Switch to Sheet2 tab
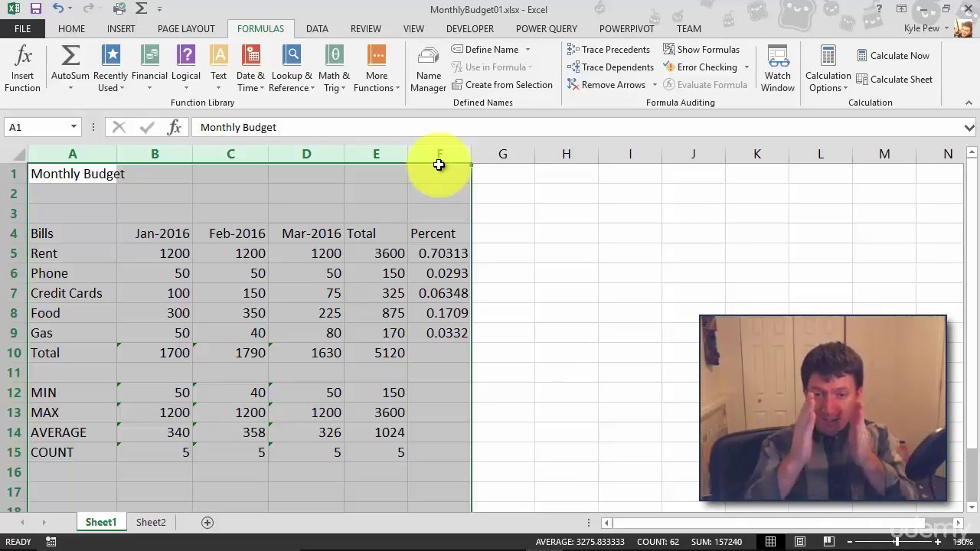The image size is (980, 551). (x=151, y=522)
